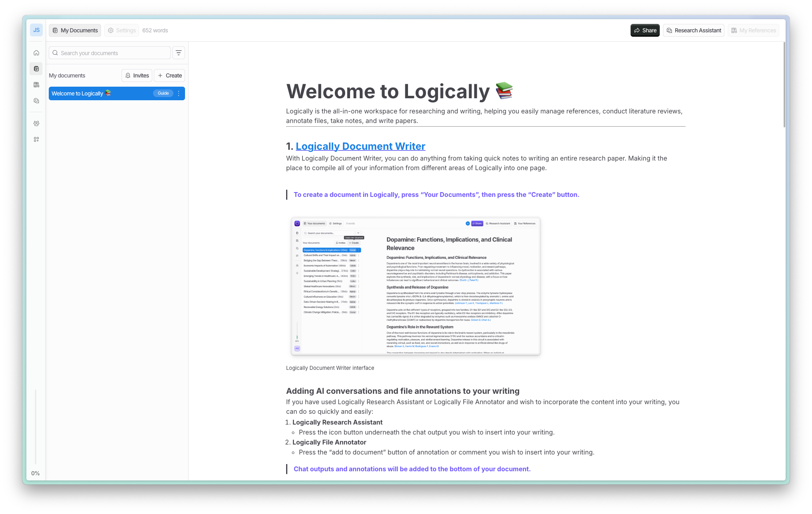Open the references library bookshelf icon

[36, 85]
